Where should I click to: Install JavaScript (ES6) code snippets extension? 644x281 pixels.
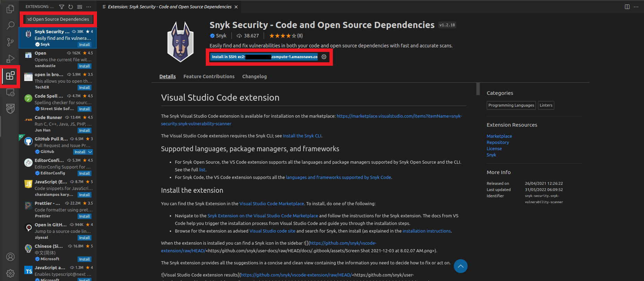point(85,195)
